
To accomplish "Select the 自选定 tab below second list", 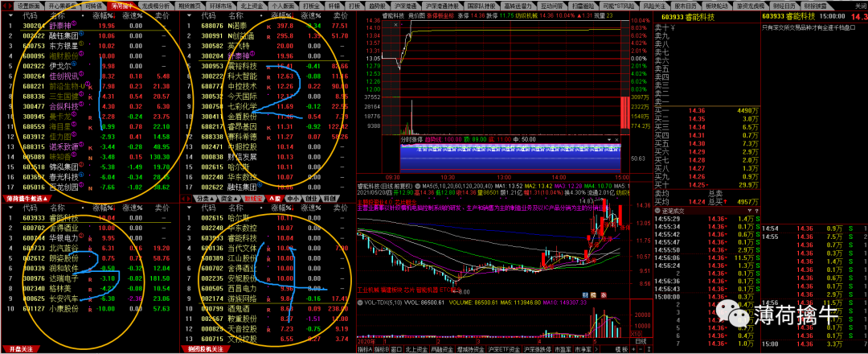I will 253,199.
